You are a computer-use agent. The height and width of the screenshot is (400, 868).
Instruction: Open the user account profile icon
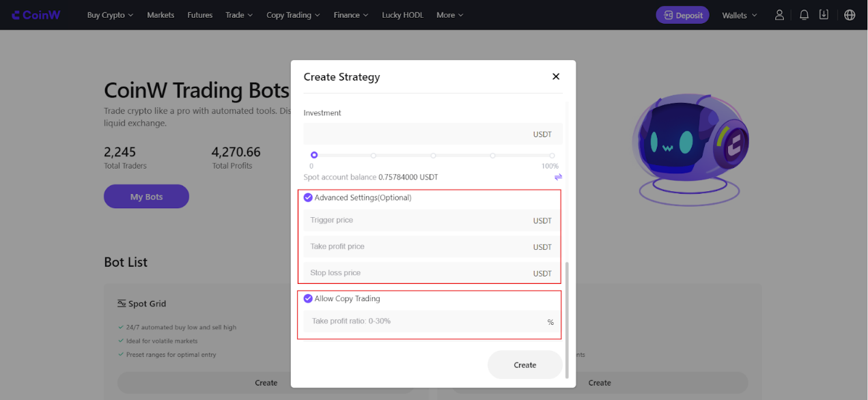click(779, 15)
